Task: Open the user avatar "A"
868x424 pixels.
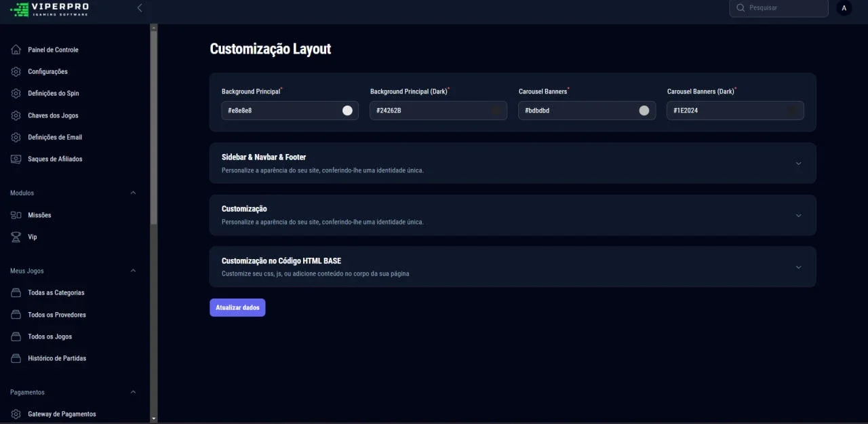Action: [x=844, y=8]
